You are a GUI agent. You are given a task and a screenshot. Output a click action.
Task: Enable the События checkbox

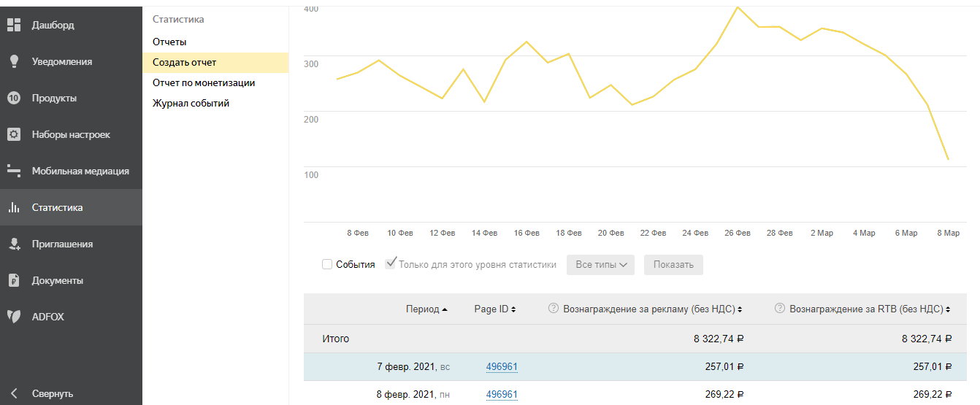pos(327,264)
